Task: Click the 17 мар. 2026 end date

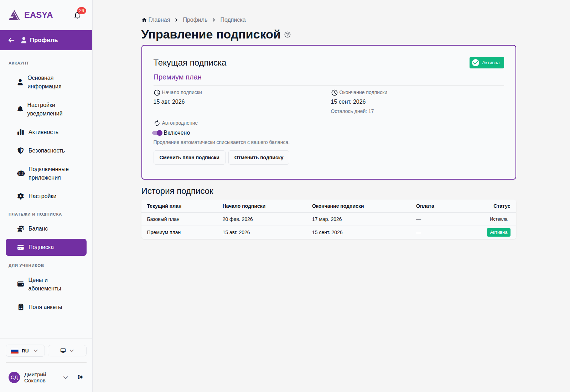Action: click(x=327, y=219)
